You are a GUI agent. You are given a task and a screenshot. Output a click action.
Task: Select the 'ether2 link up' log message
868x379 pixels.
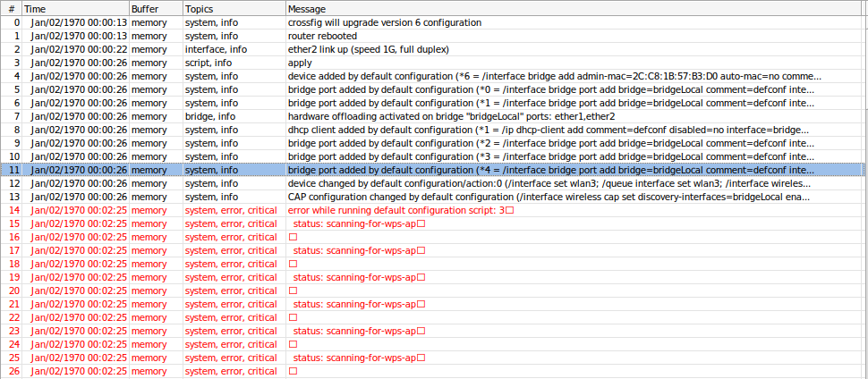click(x=368, y=49)
